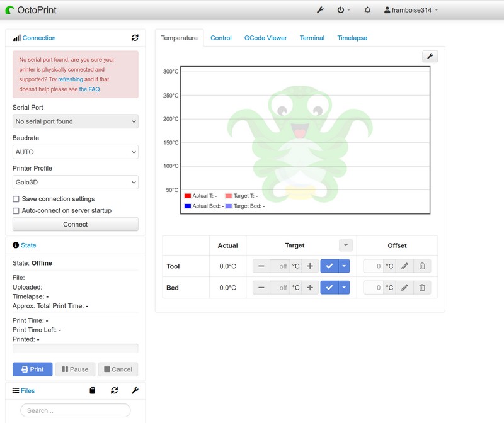Open the system power menu

point(343,10)
